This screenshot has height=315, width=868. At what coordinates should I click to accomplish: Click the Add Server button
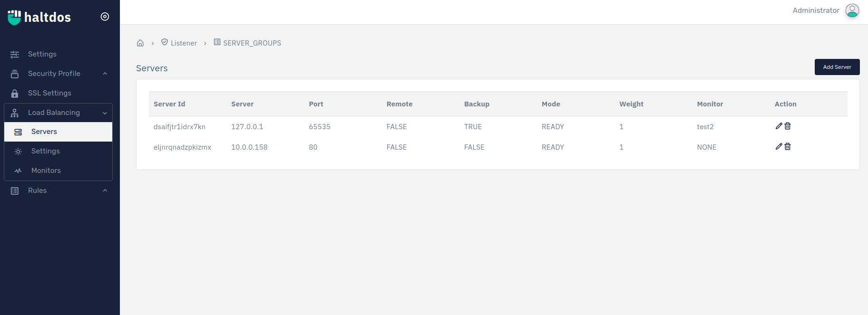tap(837, 67)
